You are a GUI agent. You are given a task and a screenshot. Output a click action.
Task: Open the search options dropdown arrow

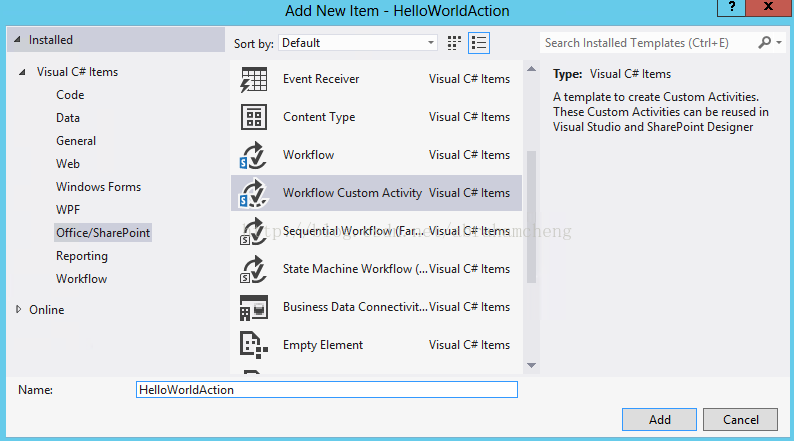click(779, 43)
